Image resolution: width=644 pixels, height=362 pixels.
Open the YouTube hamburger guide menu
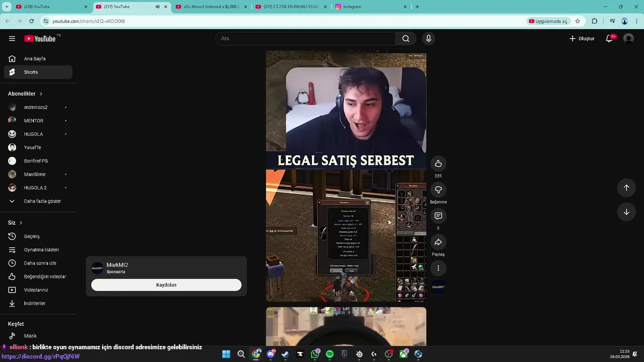point(12,39)
